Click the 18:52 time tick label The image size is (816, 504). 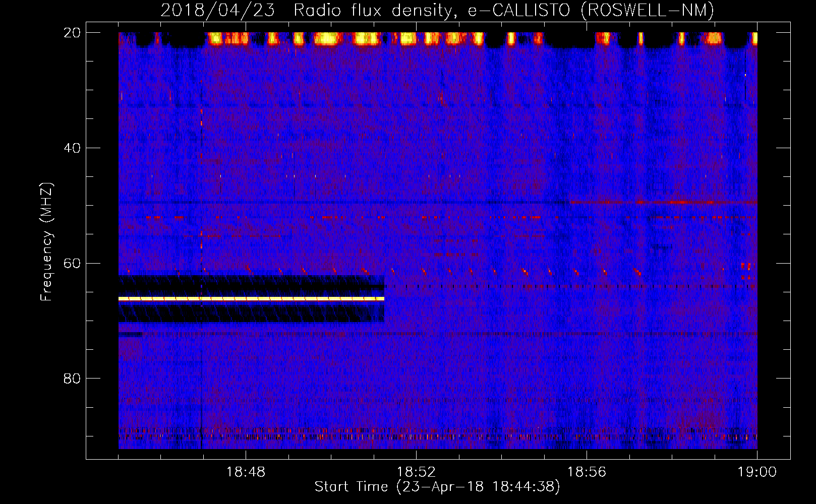(x=416, y=472)
